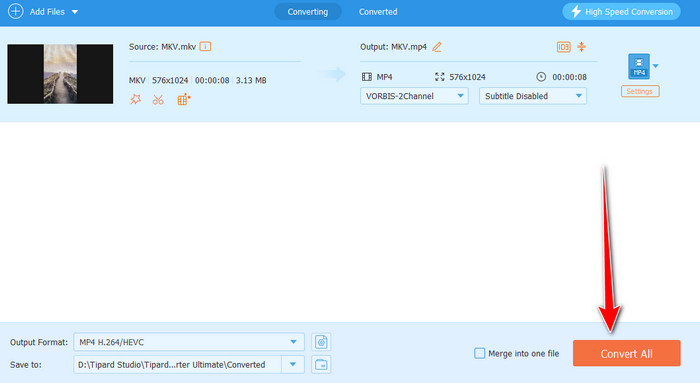Click the MP4 format profile icon
700x383 pixels.
(x=639, y=67)
